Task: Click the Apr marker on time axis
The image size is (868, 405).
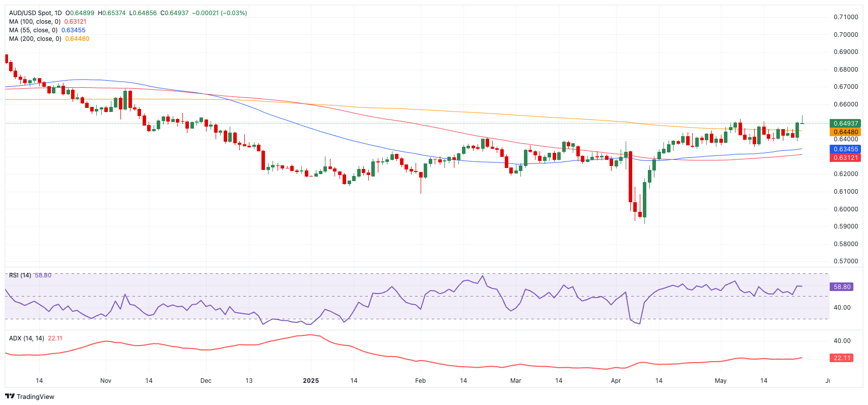Action: [616, 381]
